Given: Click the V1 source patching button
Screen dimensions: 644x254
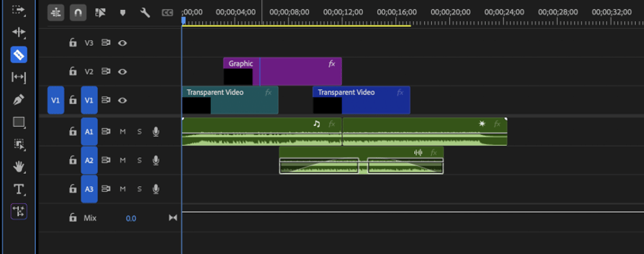Looking at the screenshot, I should [56, 100].
